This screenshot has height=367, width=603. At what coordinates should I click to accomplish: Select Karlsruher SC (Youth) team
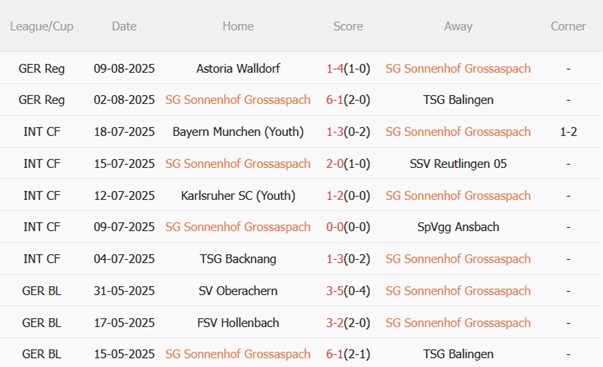(x=238, y=196)
